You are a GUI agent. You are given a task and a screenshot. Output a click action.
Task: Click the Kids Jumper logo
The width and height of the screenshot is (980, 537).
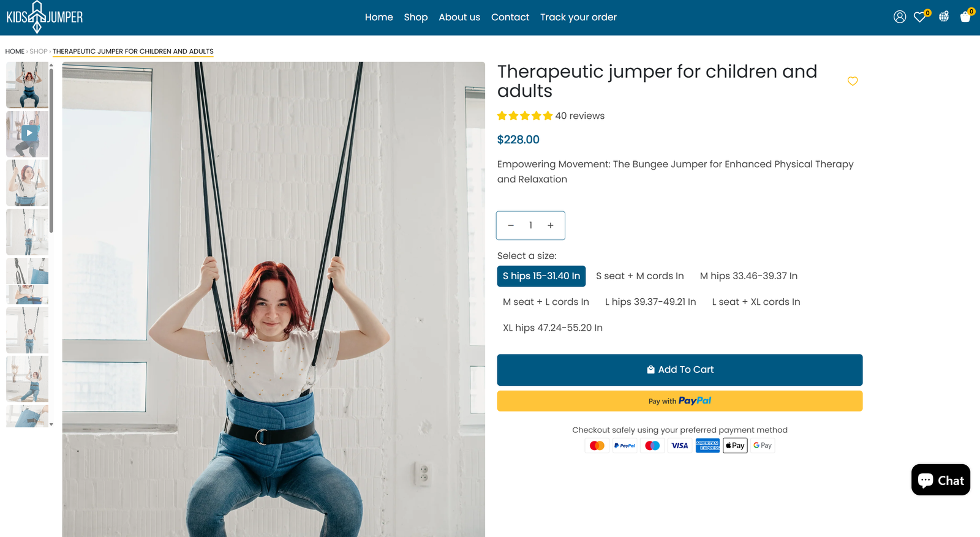tap(44, 17)
